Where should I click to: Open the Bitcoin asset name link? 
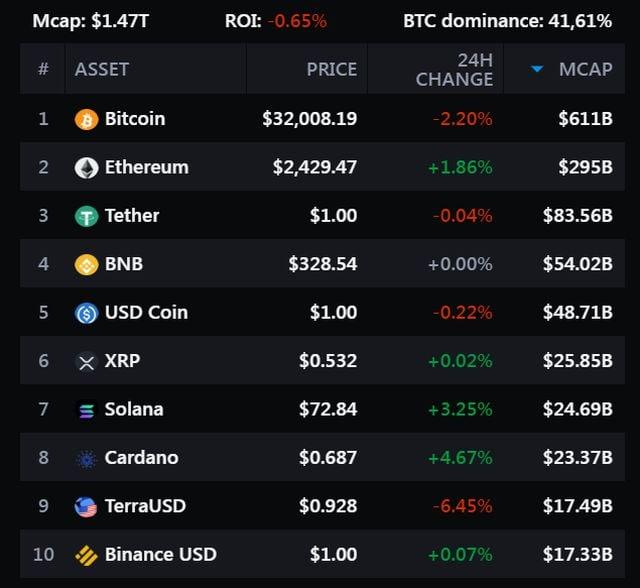(135, 119)
